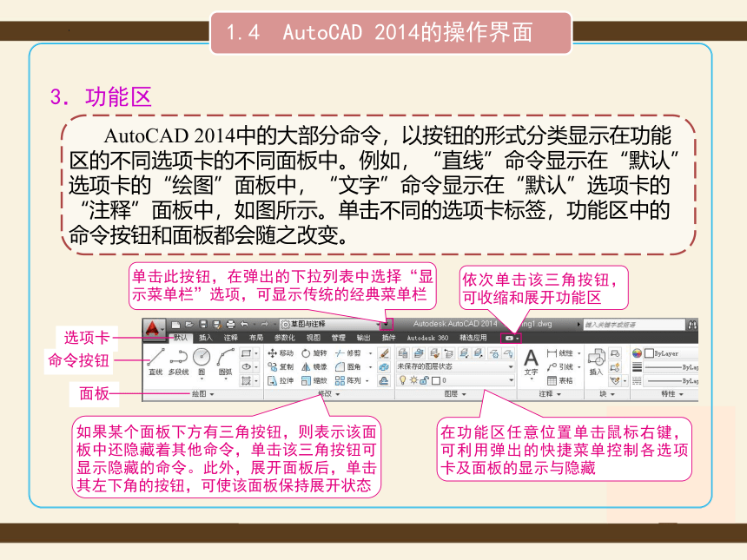Toggle the layer lightbulb on/off icon
The image size is (747, 560).
point(403,380)
